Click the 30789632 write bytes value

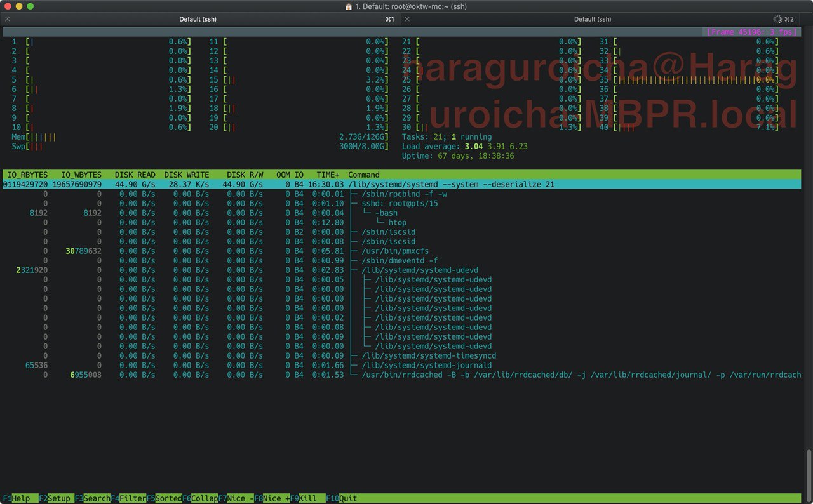[x=83, y=251]
